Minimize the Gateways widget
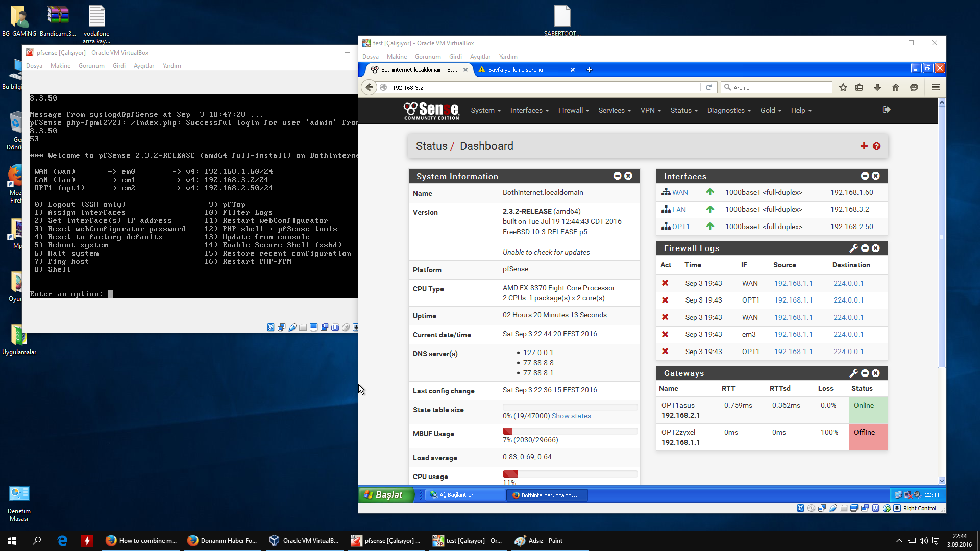This screenshot has width=980, height=551. [865, 373]
